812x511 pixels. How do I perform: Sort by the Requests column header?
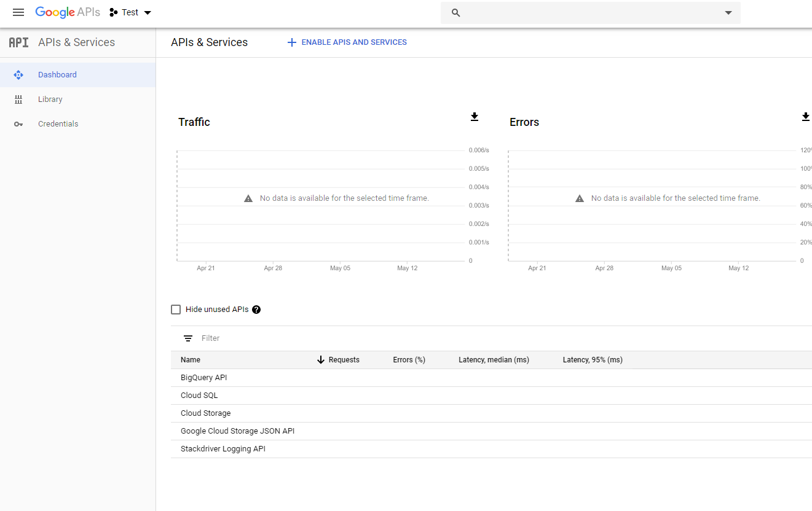[344, 360]
